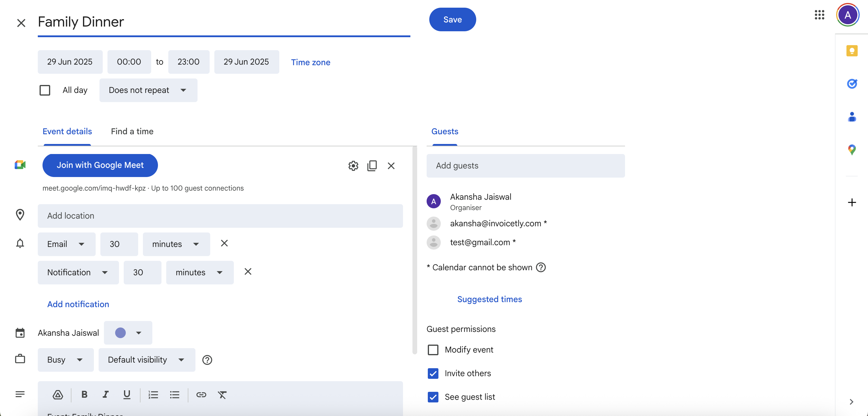868x416 pixels.
Task: Open the Google apps grid
Action: click(819, 15)
